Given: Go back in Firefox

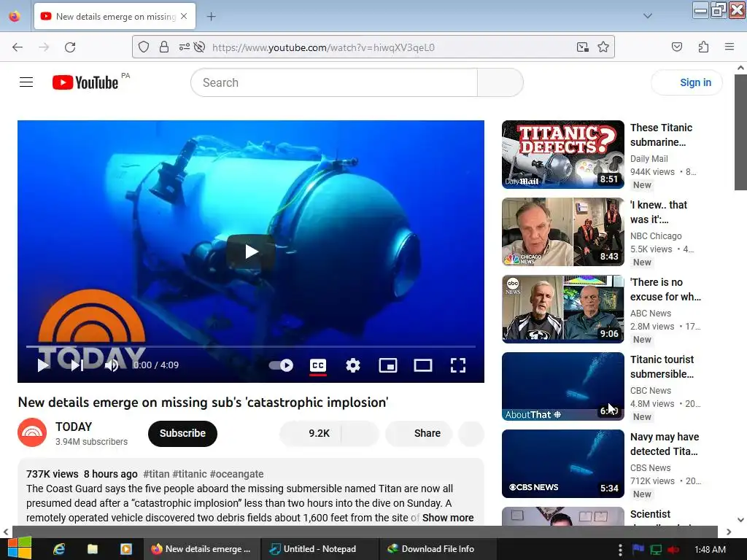Looking at the screenshot, I should (18, 47).
